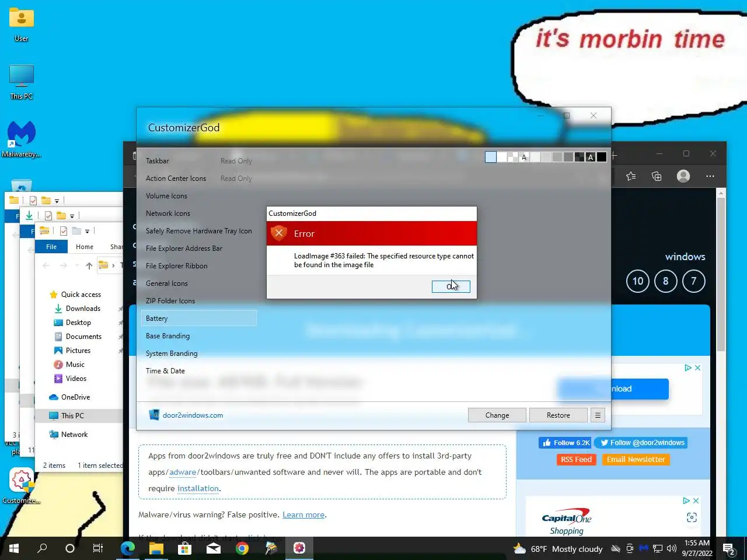Pick the light blue preview background swatch

[x=491, y=157]
